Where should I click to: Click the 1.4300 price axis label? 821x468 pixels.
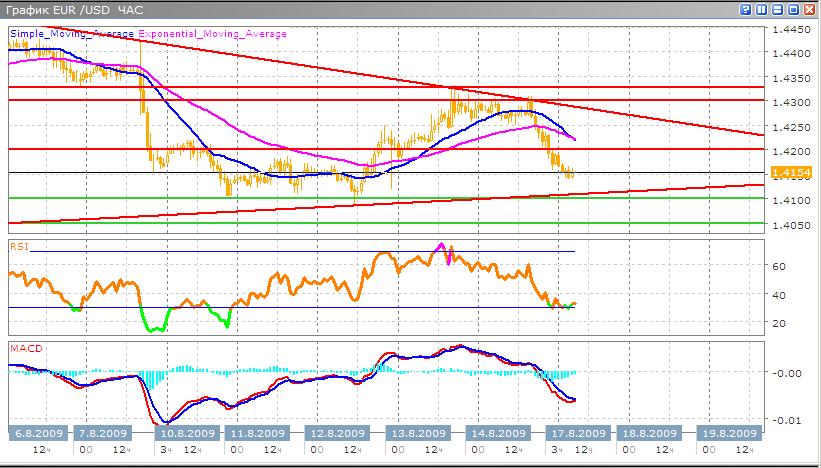click(793, 103)
